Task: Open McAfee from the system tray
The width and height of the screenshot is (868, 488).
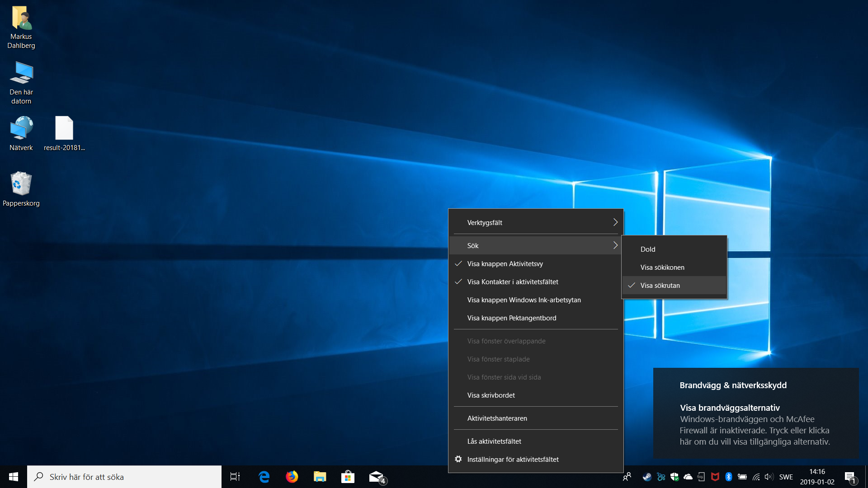Action: click(x=715, y=477)
